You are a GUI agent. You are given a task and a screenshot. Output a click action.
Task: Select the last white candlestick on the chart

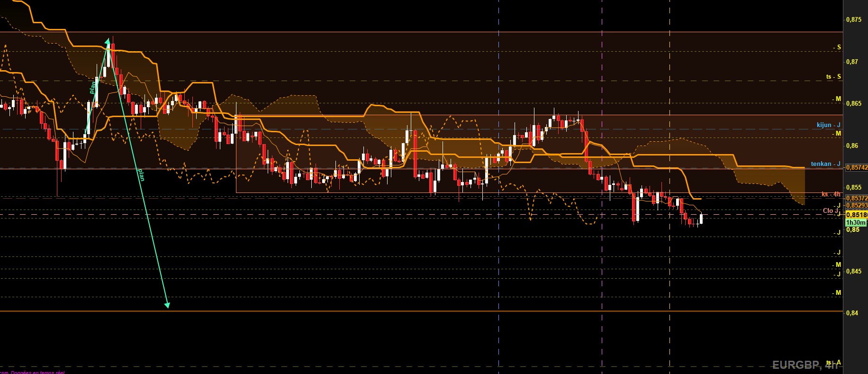pos(701,219)
